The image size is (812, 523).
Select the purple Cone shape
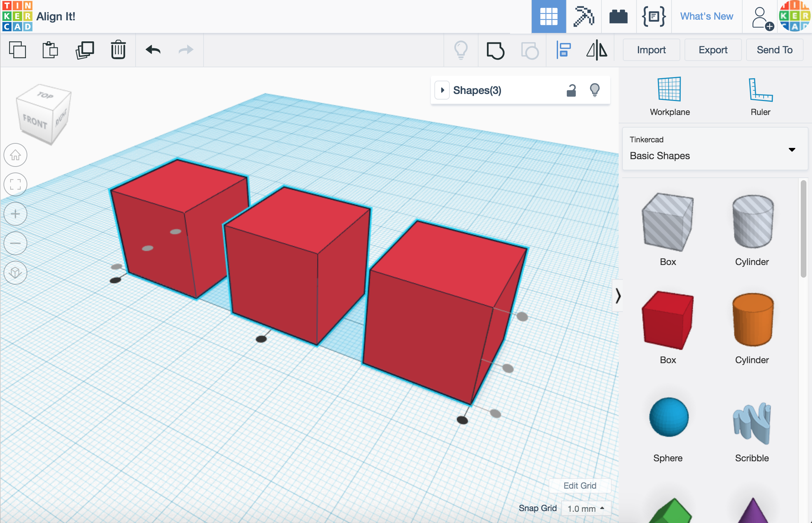[752, 510]
